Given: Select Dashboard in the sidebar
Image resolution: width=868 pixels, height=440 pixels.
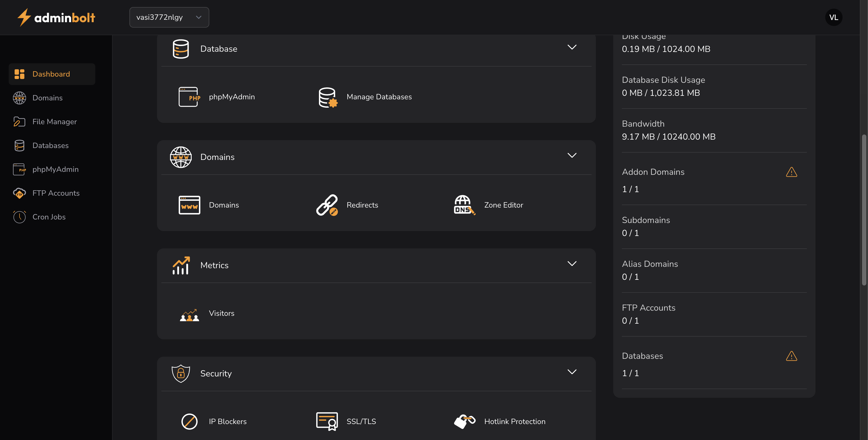Looking at the screenshot, I should pos(51,74).
